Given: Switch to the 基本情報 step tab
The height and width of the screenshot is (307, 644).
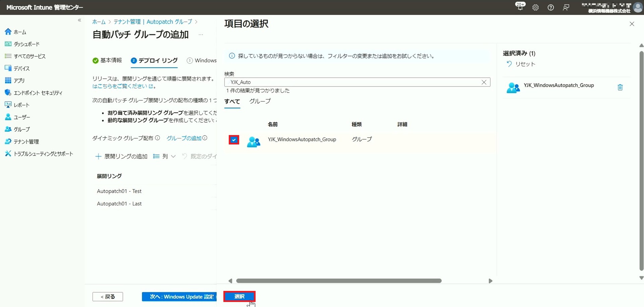Looking at the screenshot, I should pos(107,60).
